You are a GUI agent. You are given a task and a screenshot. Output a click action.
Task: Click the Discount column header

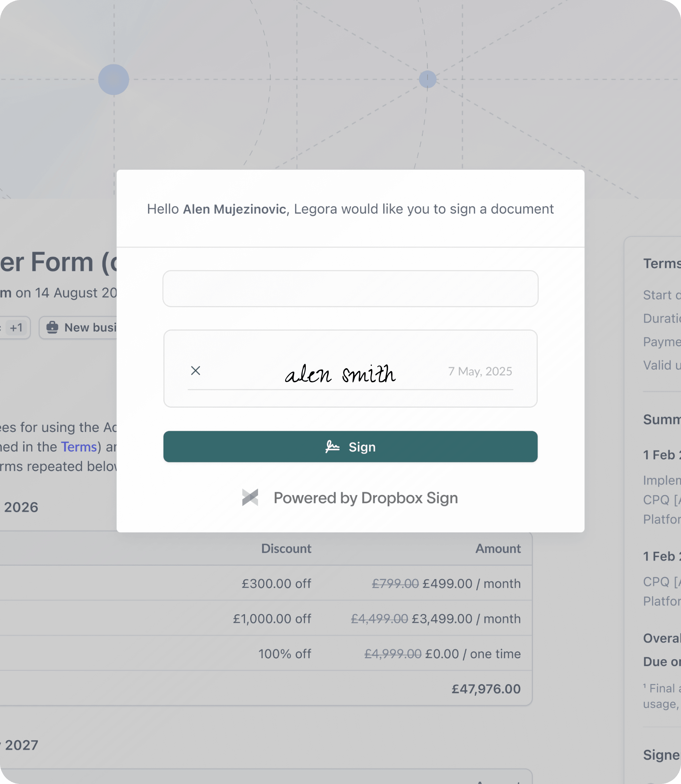(286, 548)
